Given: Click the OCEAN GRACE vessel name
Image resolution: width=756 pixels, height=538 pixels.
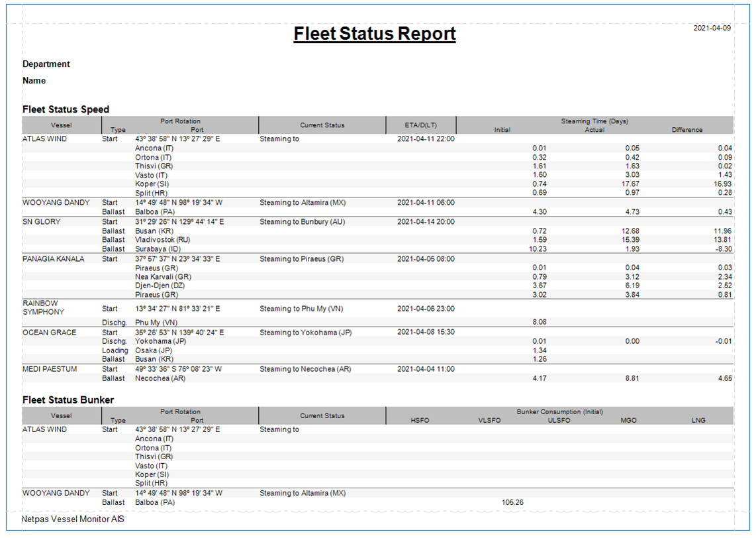Looking at the screenshot, I should [49, 333].
